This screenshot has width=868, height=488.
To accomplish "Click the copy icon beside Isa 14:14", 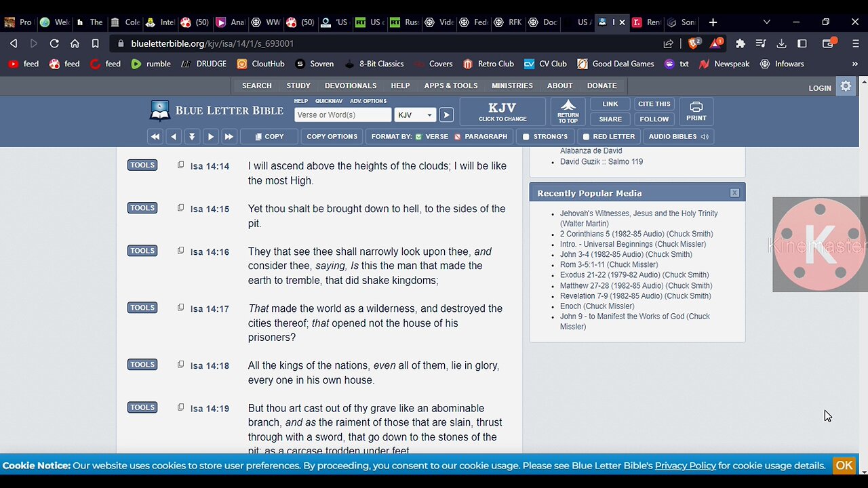I will [x=180, y=165].
